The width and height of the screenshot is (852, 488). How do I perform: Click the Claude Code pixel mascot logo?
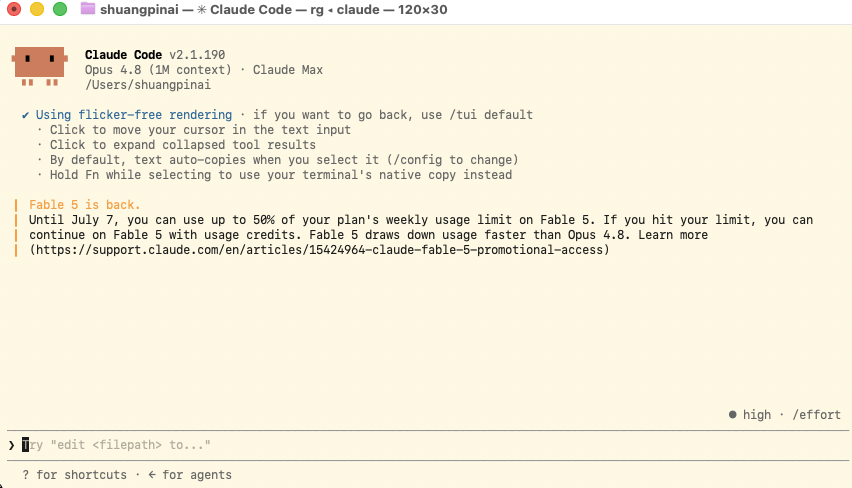(40, 66)
